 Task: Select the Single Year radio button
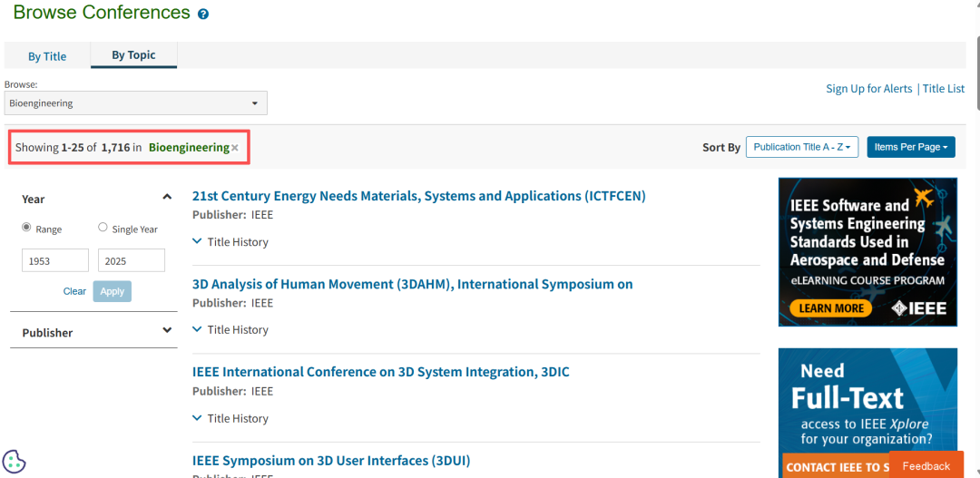[x=103, y=228]
